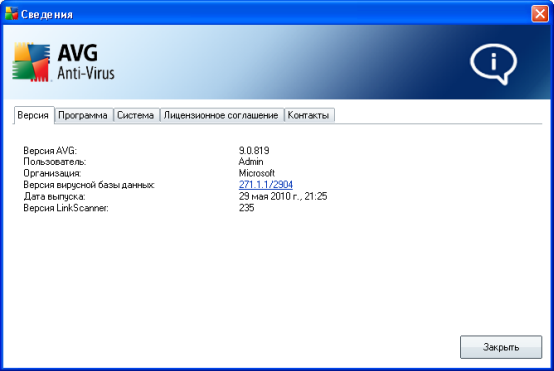Go to the Контакты tab
This screenshot has width=554, height=371.
click(308, 116)
